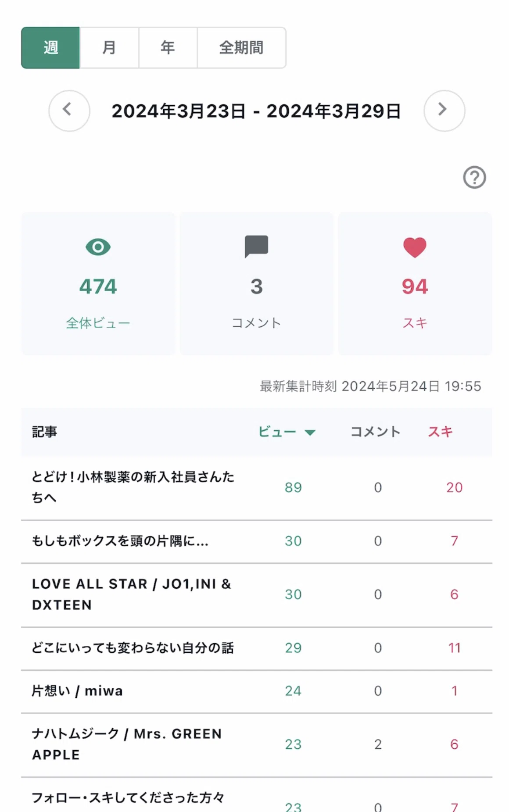509x812 pixels.
Task: Click the comment bubble icon
Action: pyautogui.click(x=256, y=247)
